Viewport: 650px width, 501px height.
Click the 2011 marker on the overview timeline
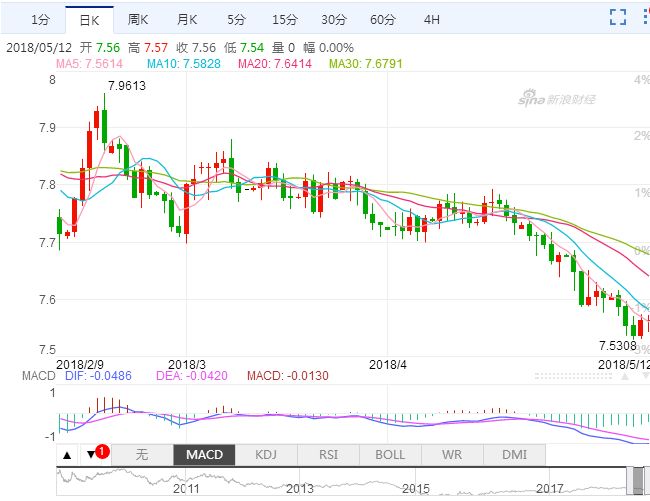[x=186, y=489]
